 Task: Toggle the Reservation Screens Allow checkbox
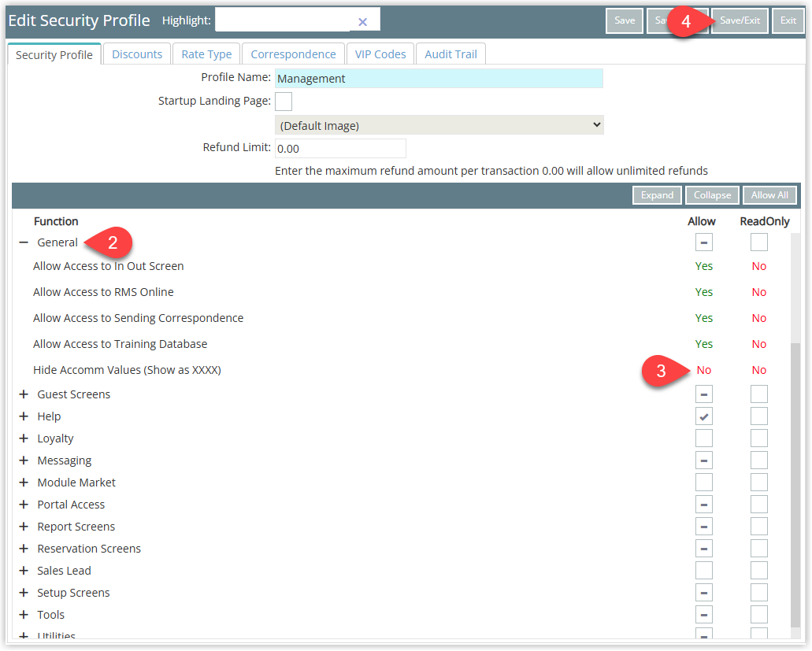click(704, 549)
